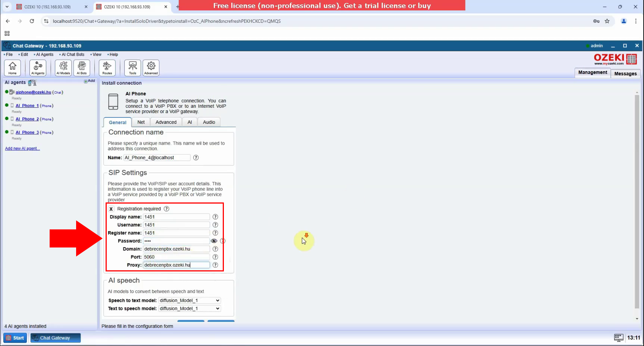Screen dimensions: 644x346
Task: Click the scrollbar down arrow
Action: [637, 319]
